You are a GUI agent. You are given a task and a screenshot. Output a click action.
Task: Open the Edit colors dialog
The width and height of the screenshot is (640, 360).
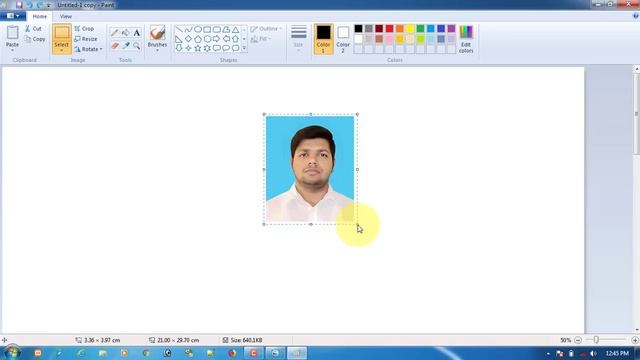[x=466, y=39]
